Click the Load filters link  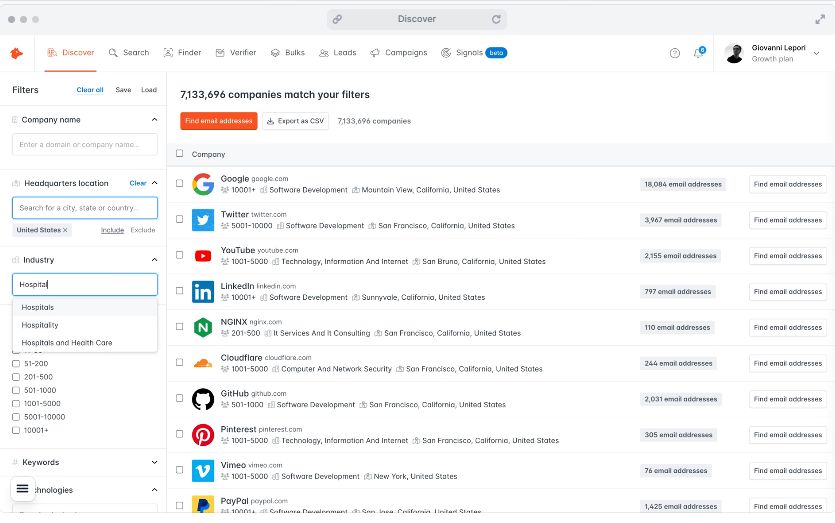point(149,90)
